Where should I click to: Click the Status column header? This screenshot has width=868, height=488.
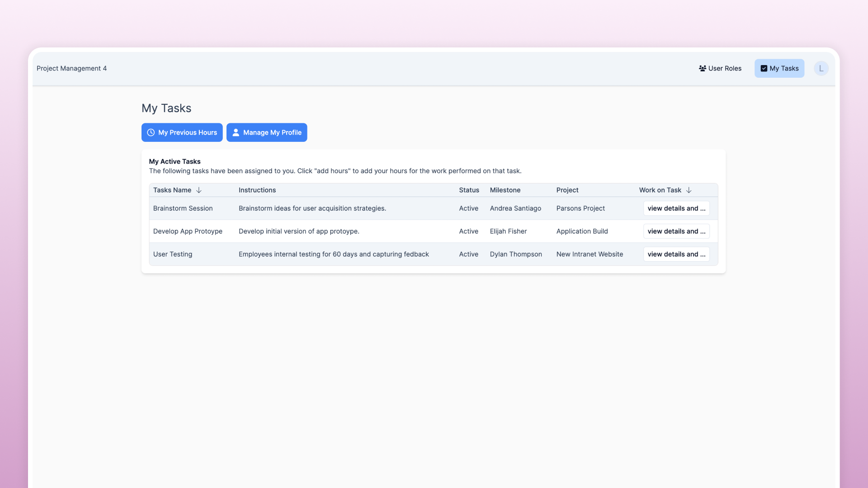pos(469,190)
